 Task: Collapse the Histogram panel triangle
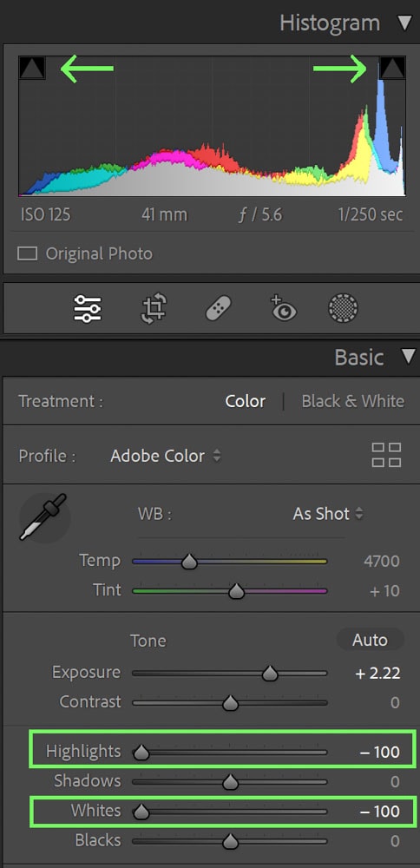pyautogui.click(x=405, y=23)
